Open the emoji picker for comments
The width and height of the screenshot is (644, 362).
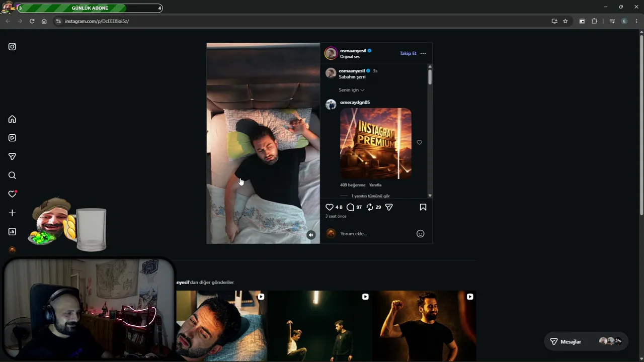tap(421, 234)
